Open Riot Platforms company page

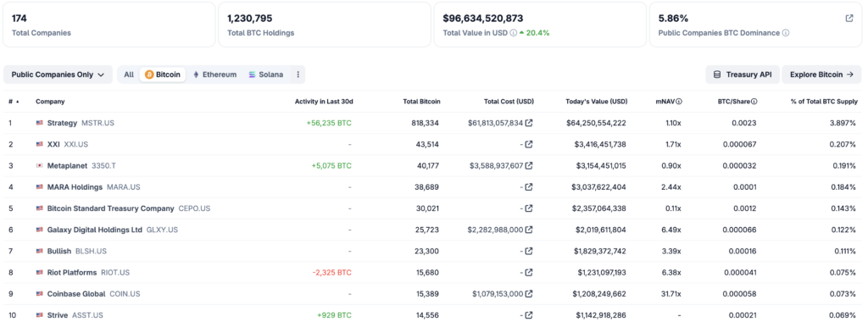(72, 272)
